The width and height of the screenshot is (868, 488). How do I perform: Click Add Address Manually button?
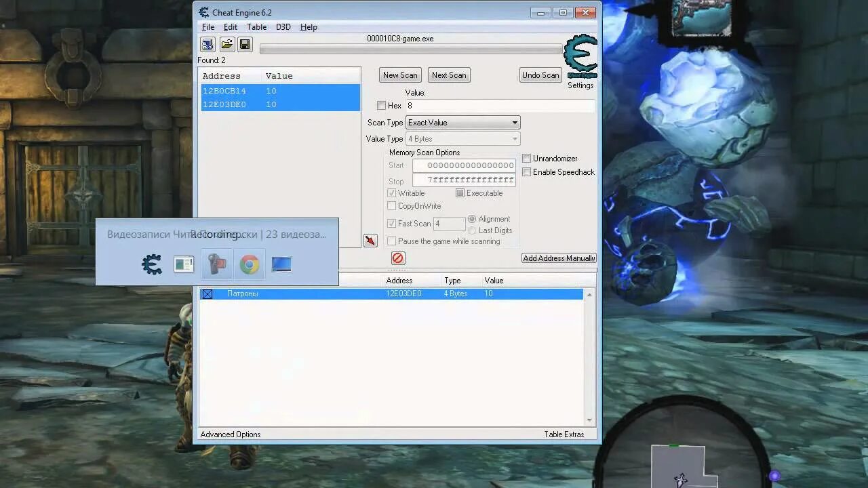point(559,258)
